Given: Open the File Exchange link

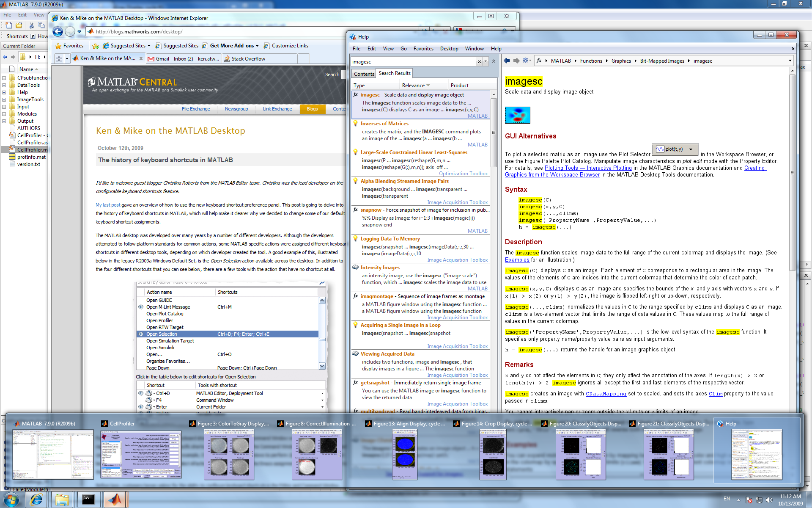Looking at the screenshot, I should pos(195,109).
